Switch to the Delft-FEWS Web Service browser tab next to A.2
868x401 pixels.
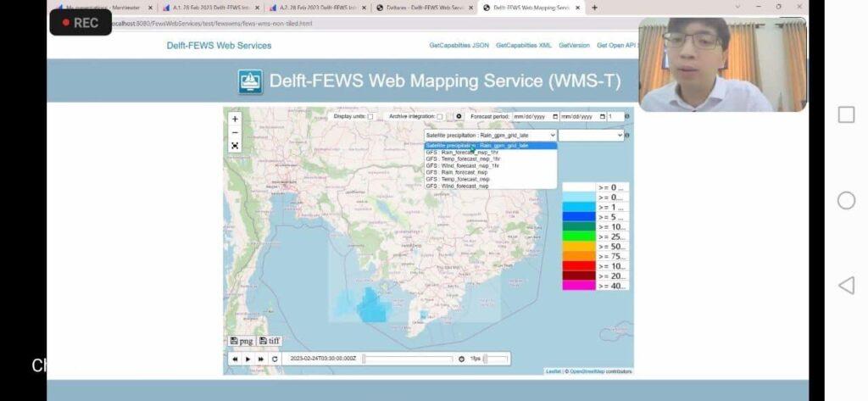click(425, 8)
